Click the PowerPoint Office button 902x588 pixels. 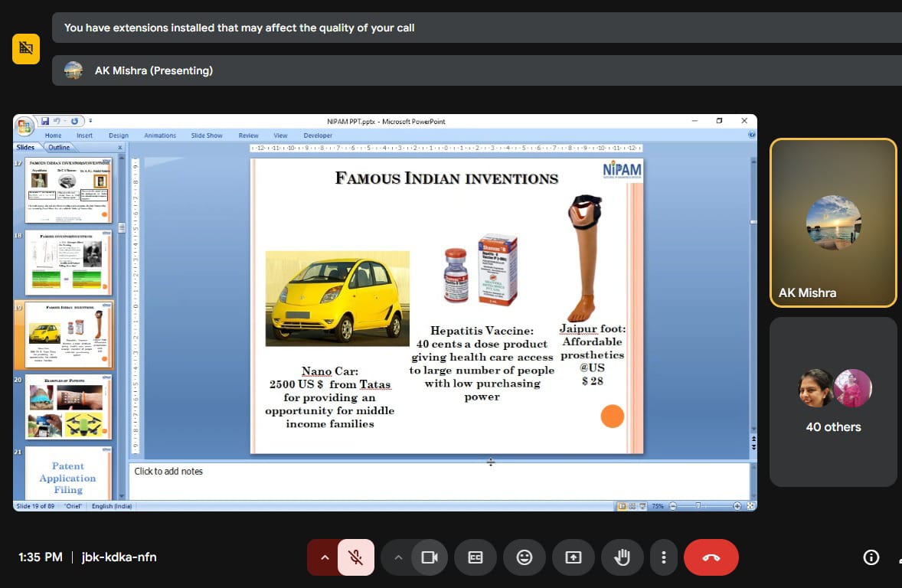pyautogui.click(x=25, y=126)
